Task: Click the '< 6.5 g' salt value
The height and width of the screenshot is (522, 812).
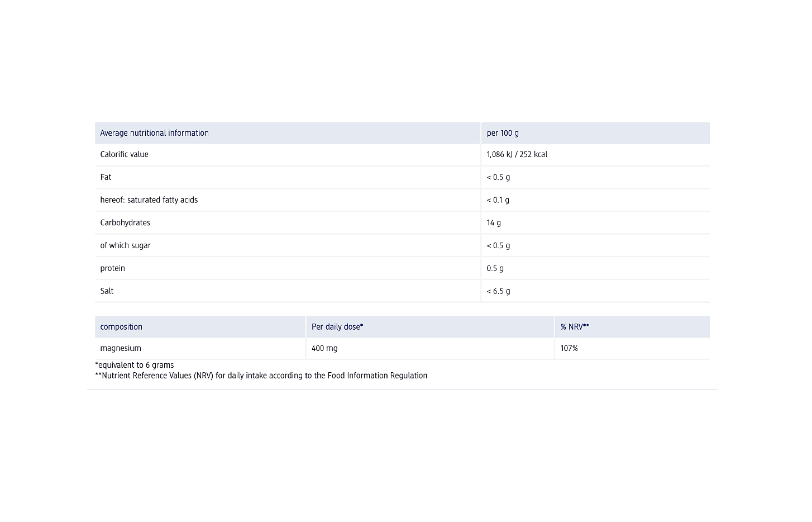Action: (498, 291)
